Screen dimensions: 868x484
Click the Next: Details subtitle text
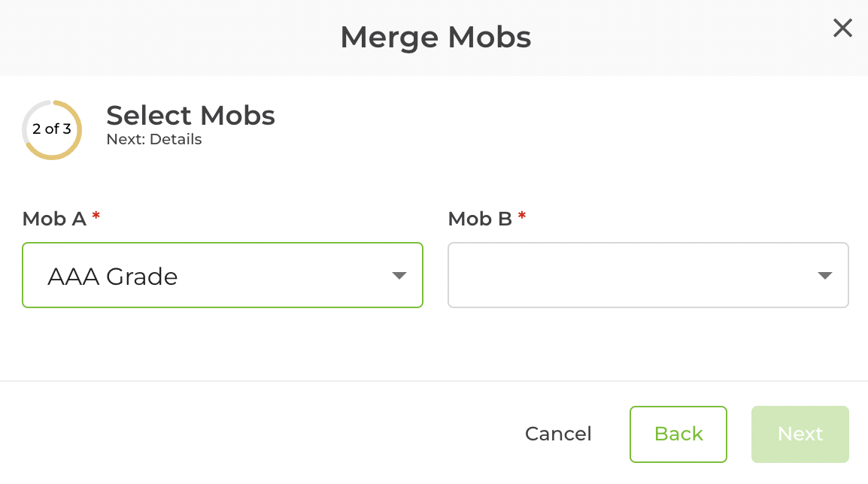(x=153, y=139)
